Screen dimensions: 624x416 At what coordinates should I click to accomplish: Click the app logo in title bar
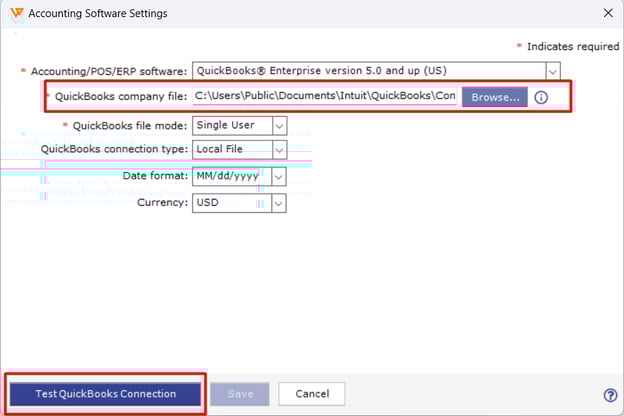[17, 14]
